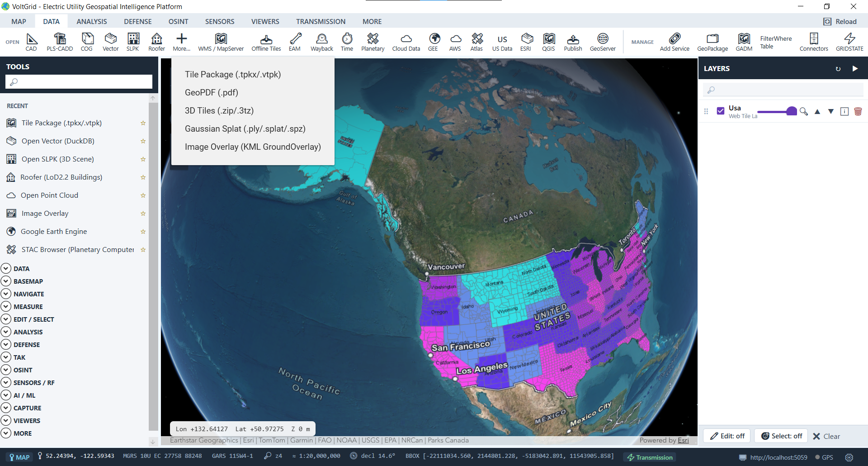Viewport: 868px width, 466px height.
Task: Open the Cloud Data tool
Action: (406, 42)
